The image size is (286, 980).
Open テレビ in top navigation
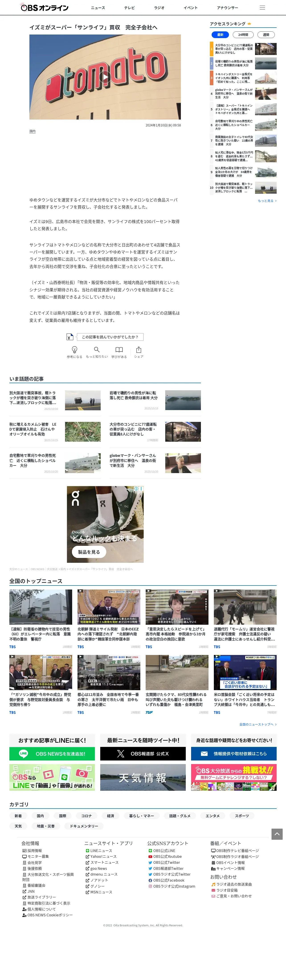[129, 8]
